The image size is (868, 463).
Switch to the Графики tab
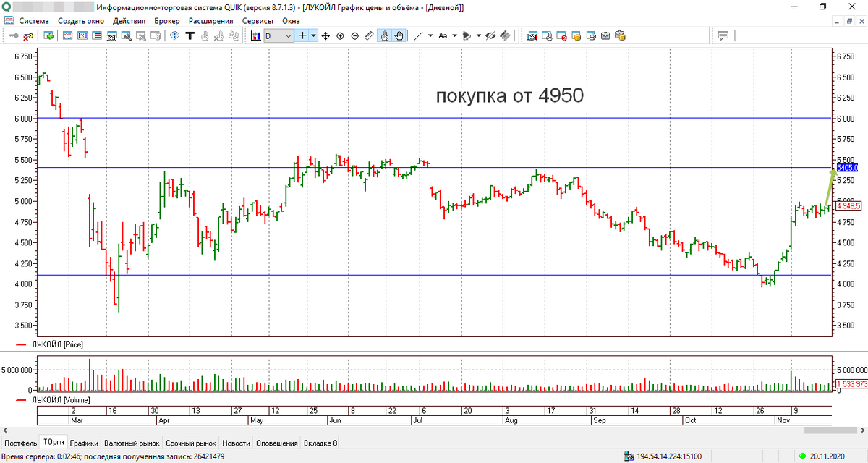pyautogui.click(x=85, y=443)
